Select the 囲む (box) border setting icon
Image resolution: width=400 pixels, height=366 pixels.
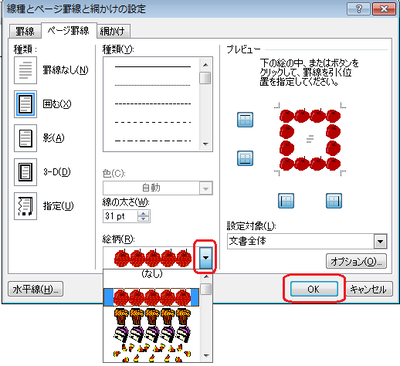[25, 104]
